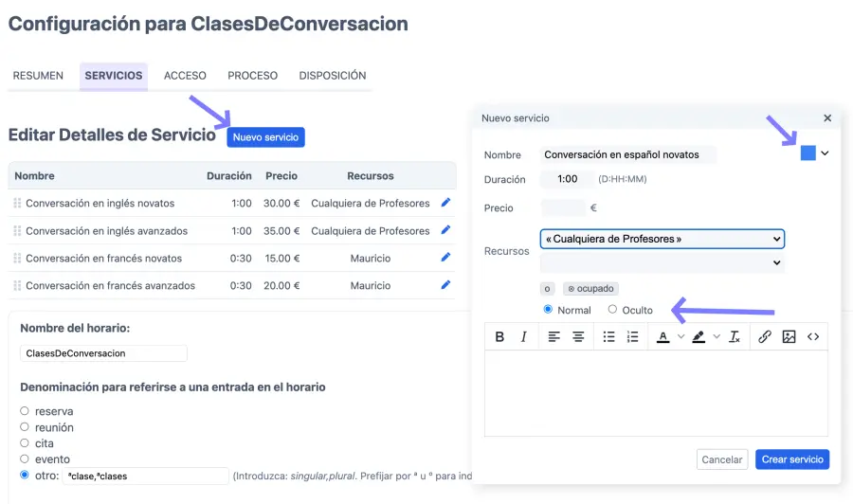Open the source code view icon

click(813, 336)
